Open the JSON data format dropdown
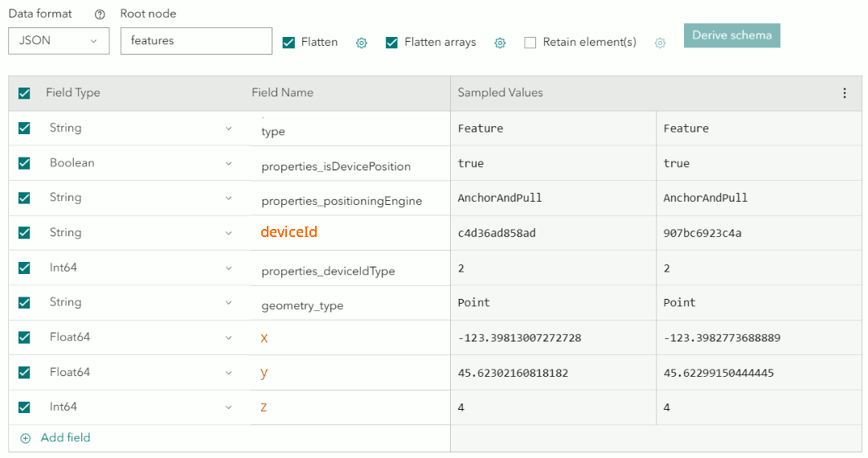868x458 pixels. point(59,41)
